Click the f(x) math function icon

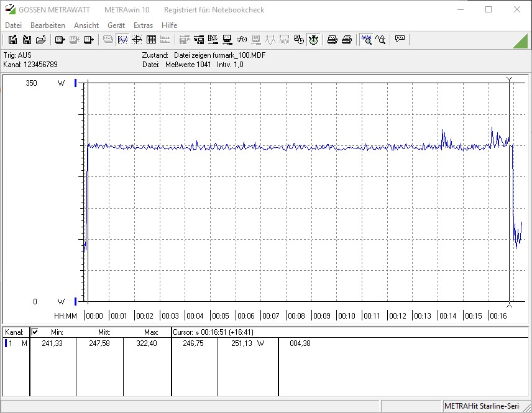pyautogui.click(x=242, y=40)
